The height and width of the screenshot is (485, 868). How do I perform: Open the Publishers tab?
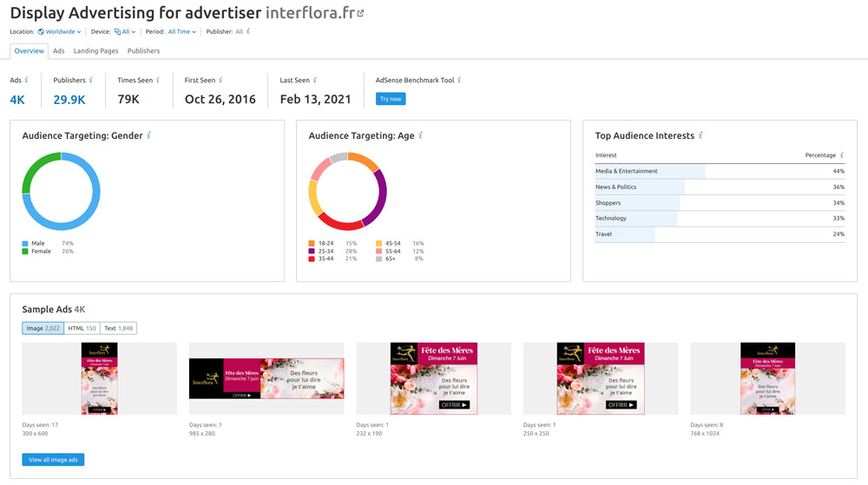pyautogui.click(x=143, y=51)
